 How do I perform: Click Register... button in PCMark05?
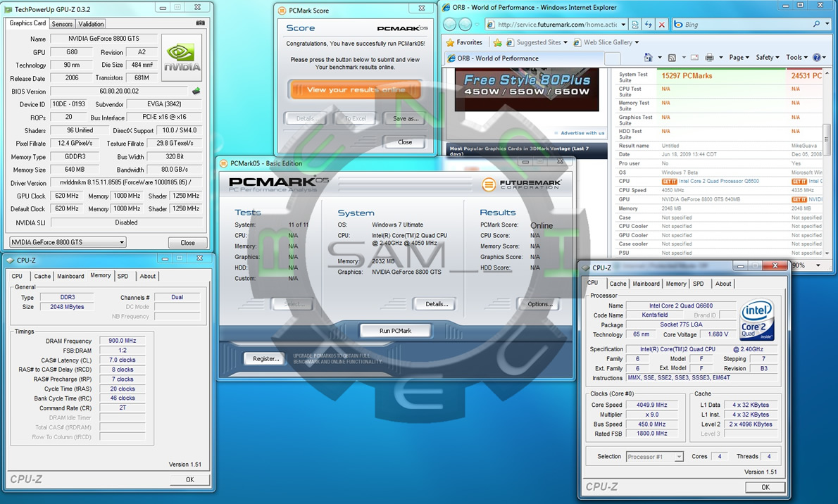[265, 358]
